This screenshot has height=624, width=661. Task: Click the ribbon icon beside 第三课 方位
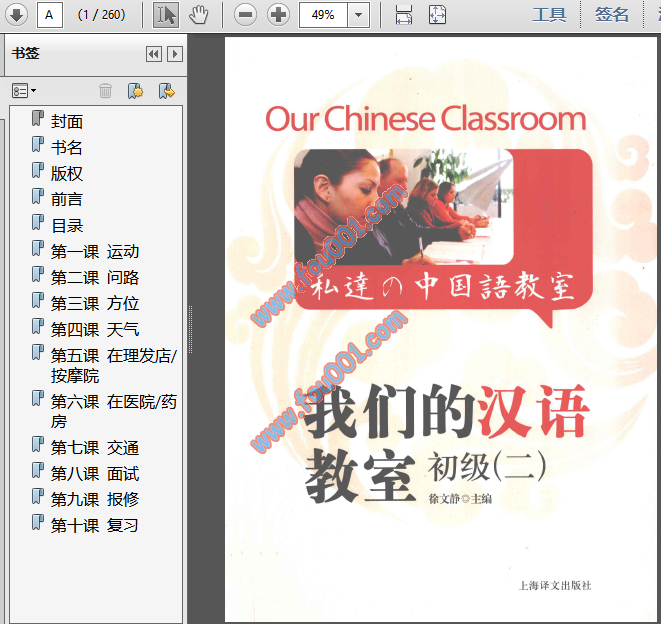tap(38, 301)
